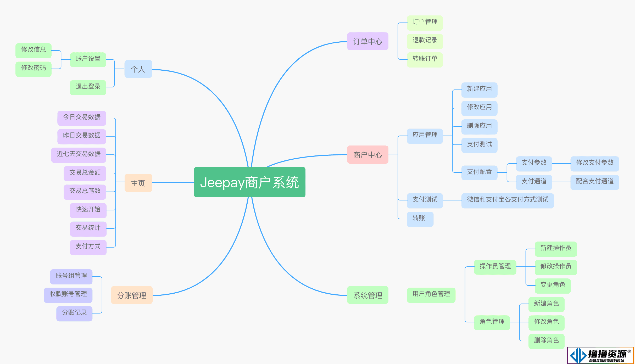Select the 变更角色 node
Viewport: 635px width, 364px height.
(553, 286)
